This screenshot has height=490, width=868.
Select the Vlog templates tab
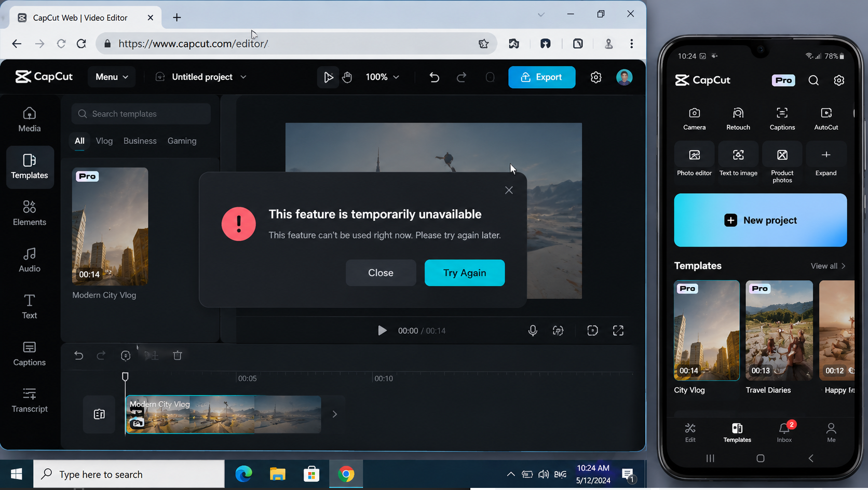[x=104, y=141]
